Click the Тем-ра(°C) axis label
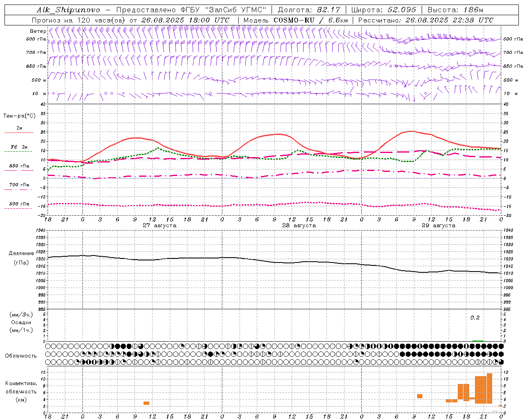 (19, 116)
